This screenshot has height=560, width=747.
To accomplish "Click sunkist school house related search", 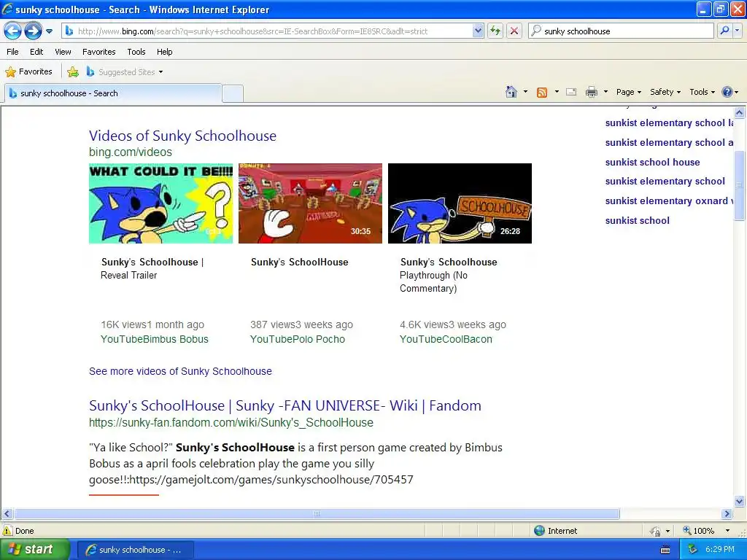I will pyautogui.click(x=653, y=163).
